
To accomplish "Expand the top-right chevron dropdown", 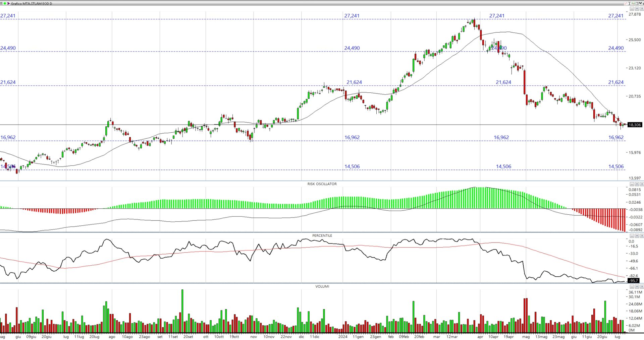I will (641, 3).
